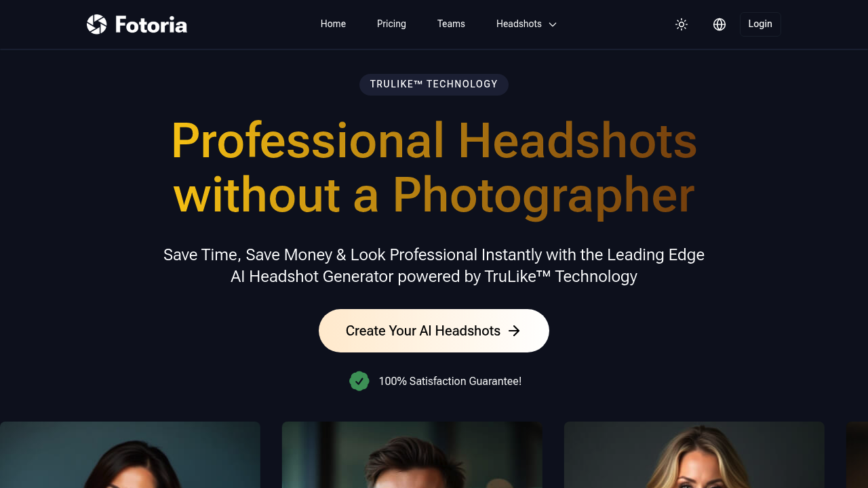Viewport: 868px width, 488px height.
Task: Click the partially visible headshot at right edge
Action: coord(857,454)
